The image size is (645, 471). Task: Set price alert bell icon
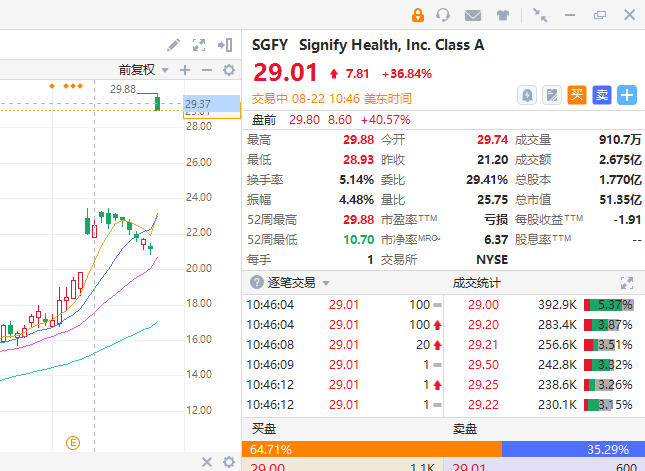(x=527, y=95)
